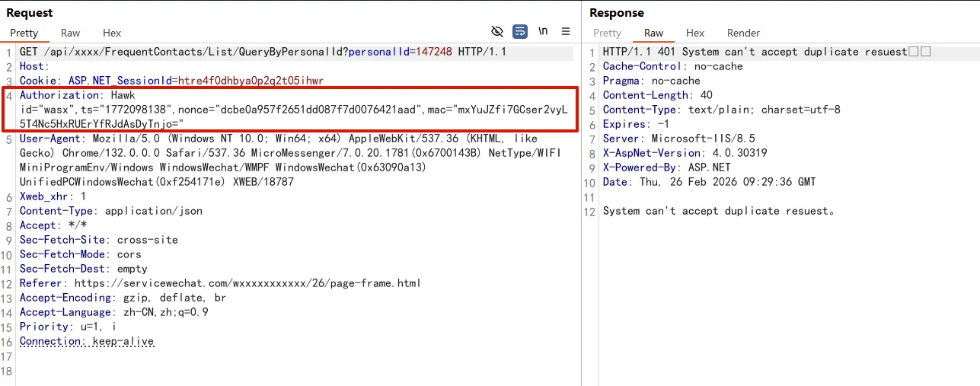This screenshot has width=980, height=386.
Task: Click the 401 status line in Response
Action: 754,52
